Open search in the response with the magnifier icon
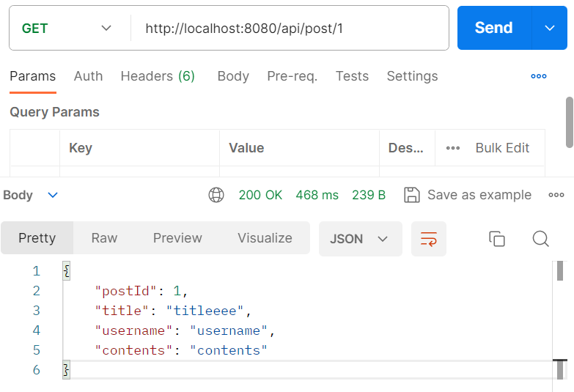 click(x=540, y=239)
